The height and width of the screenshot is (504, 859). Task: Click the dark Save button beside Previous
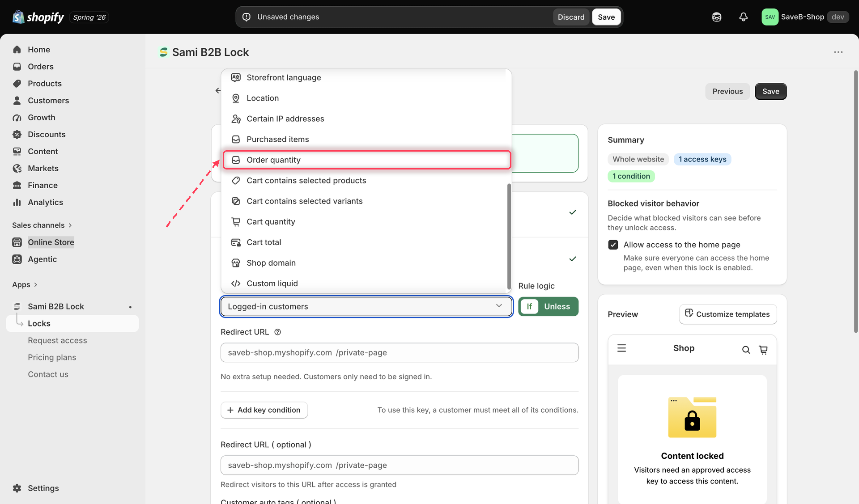770,91
